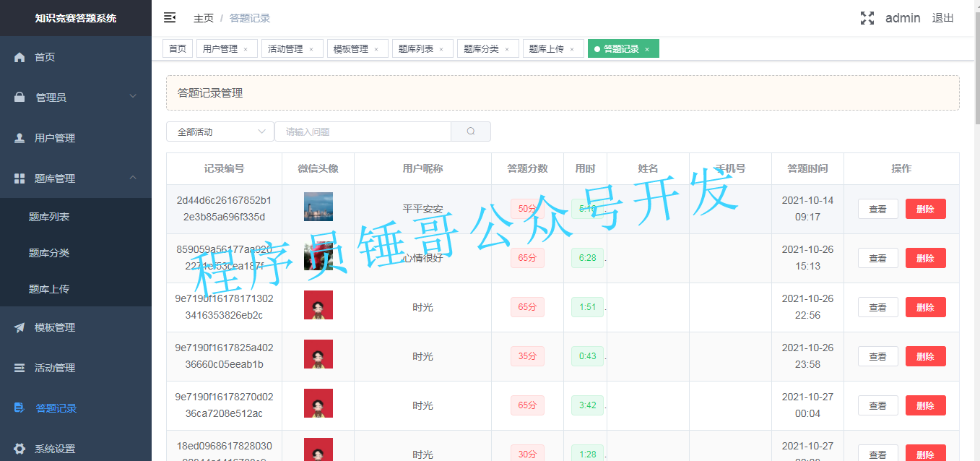View the record dated 2021-10-26 15:13
Screen dimensions: 980x461
(x=878, y=258)
